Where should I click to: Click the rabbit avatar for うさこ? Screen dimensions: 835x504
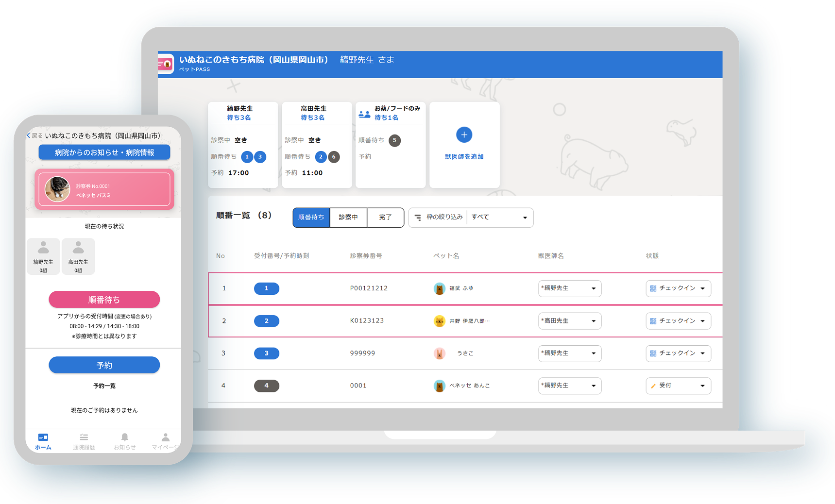click(440, 353)
